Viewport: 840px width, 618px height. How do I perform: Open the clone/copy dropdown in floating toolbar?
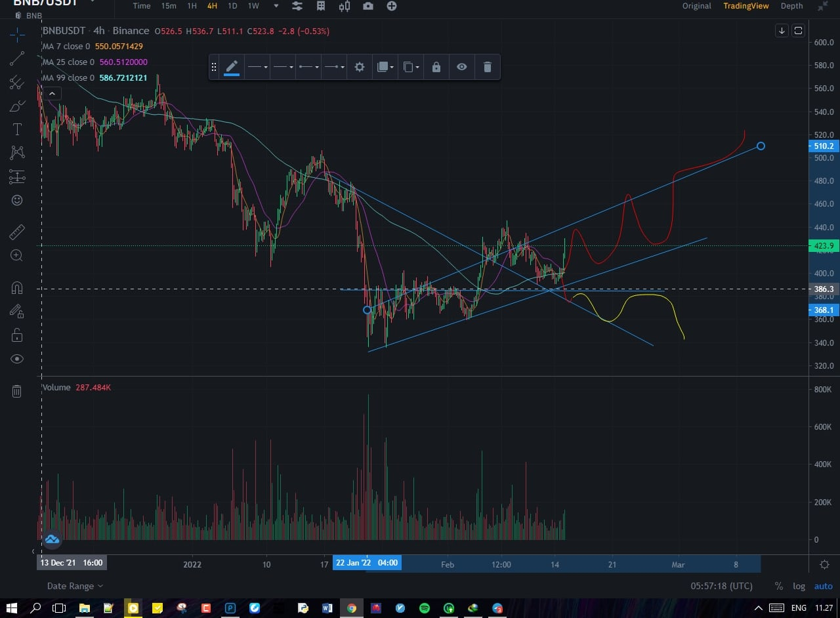(411, 67)
